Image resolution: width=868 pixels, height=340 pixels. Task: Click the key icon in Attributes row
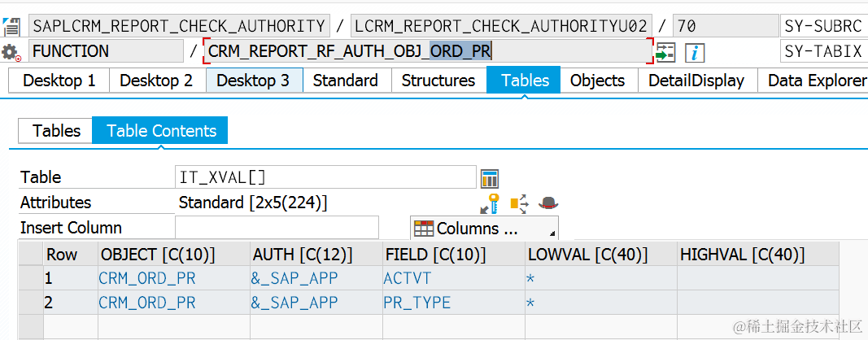(x=490, y=204)
